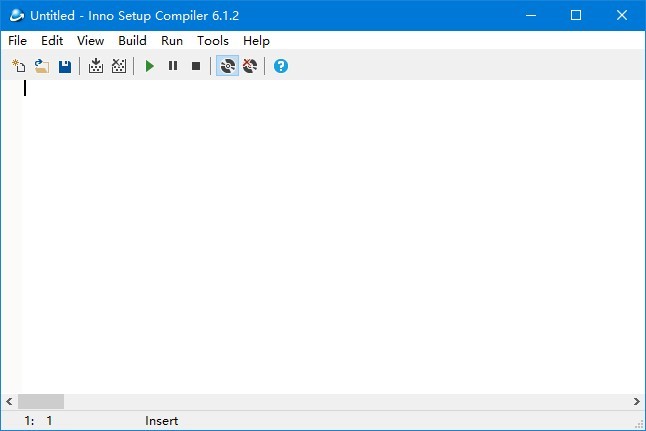Toggle target Setup disc icon
Screen dimensions: 646x431
pos(227,66)
